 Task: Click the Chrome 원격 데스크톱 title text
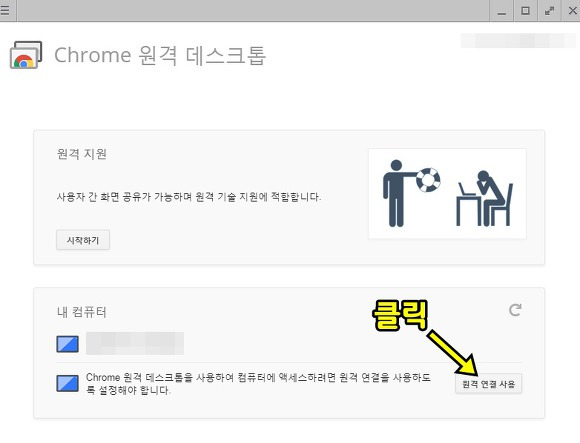coord(160,55)
